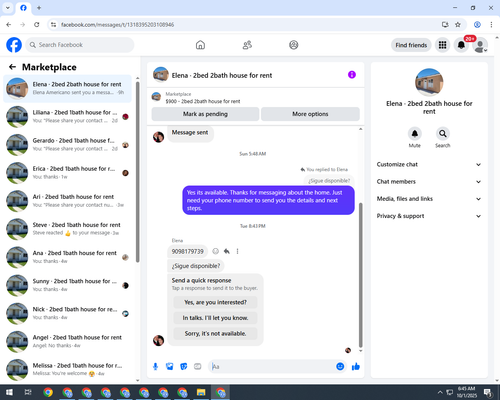Open Sunny 2bed 1bath house conversation
The height and width of the screenshot is (400, 500).
pyautogui.click(x=67, y=285)
